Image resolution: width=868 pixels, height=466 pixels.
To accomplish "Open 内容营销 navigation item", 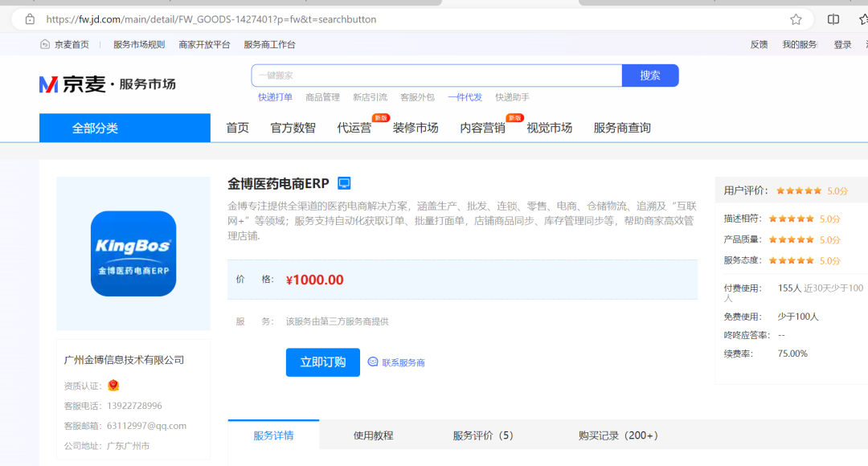I will (483, 128).
